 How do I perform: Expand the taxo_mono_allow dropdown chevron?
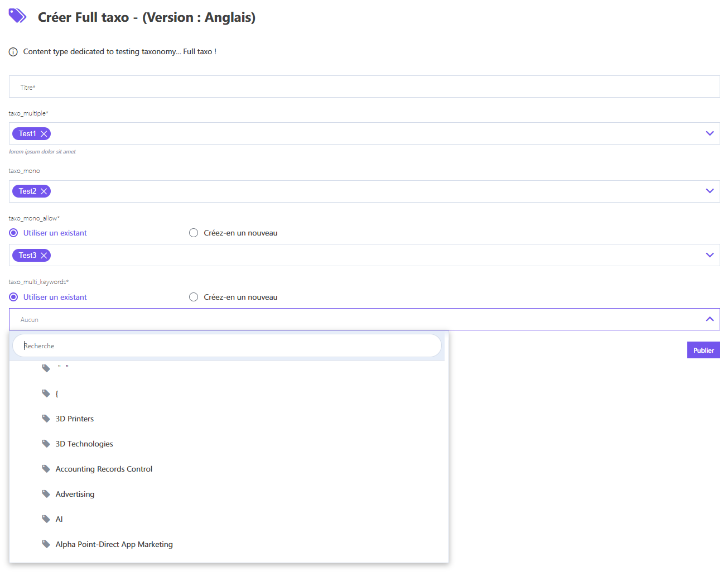click(x=710, y=255)
